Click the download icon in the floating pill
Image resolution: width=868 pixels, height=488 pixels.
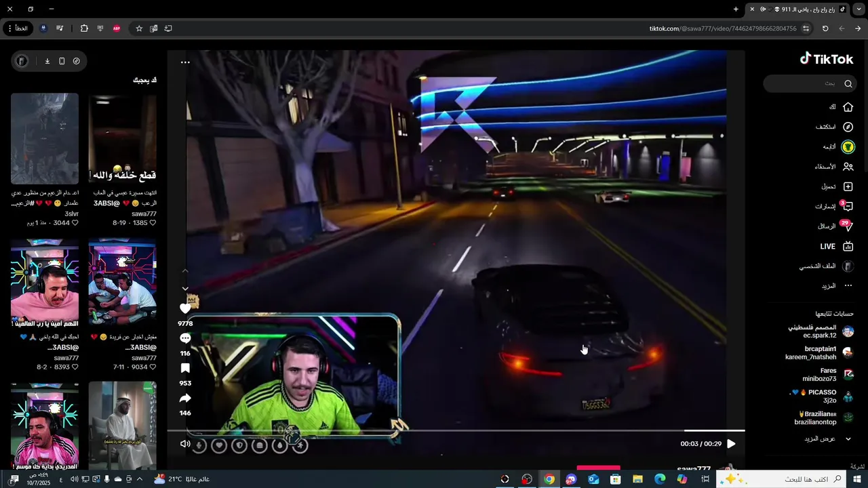coord(47,61)
